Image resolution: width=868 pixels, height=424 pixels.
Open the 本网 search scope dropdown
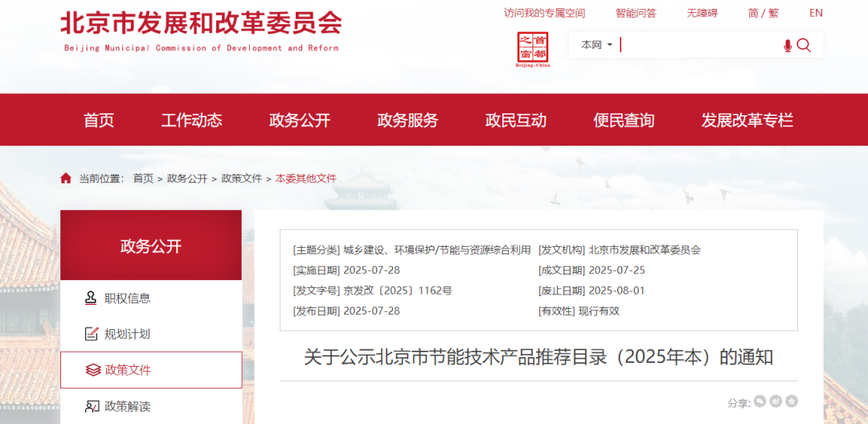tap(596, 45)
